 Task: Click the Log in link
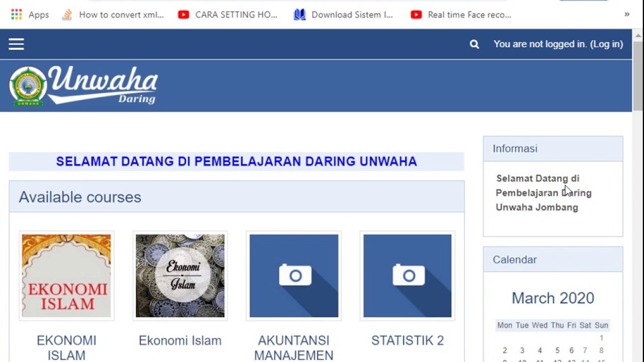click(607, 44)
